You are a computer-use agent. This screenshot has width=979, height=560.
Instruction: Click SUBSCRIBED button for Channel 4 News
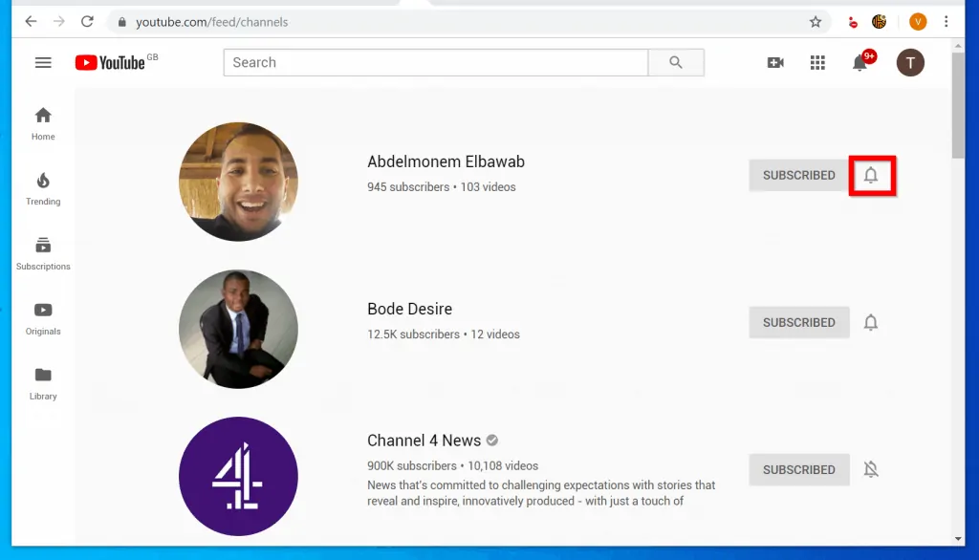pos(798,470)
